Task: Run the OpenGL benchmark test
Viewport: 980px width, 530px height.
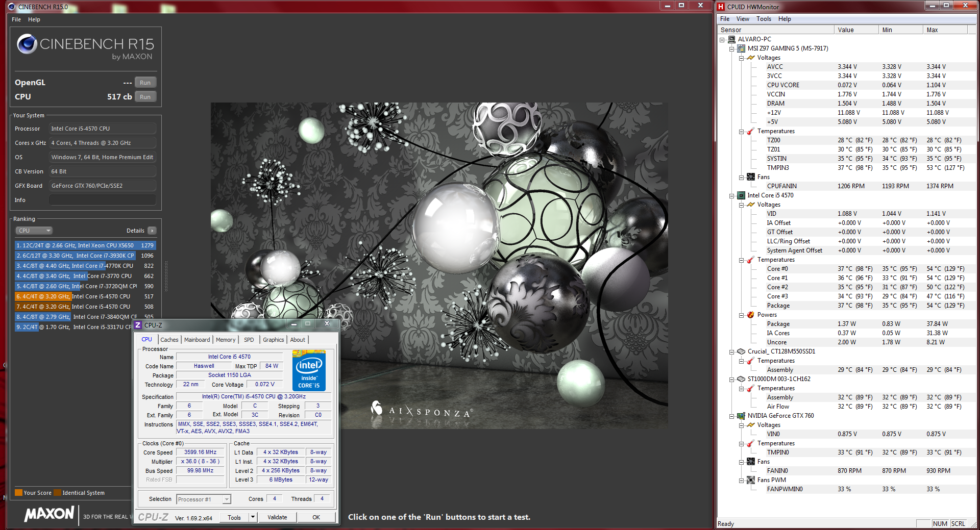Action: 145,83
